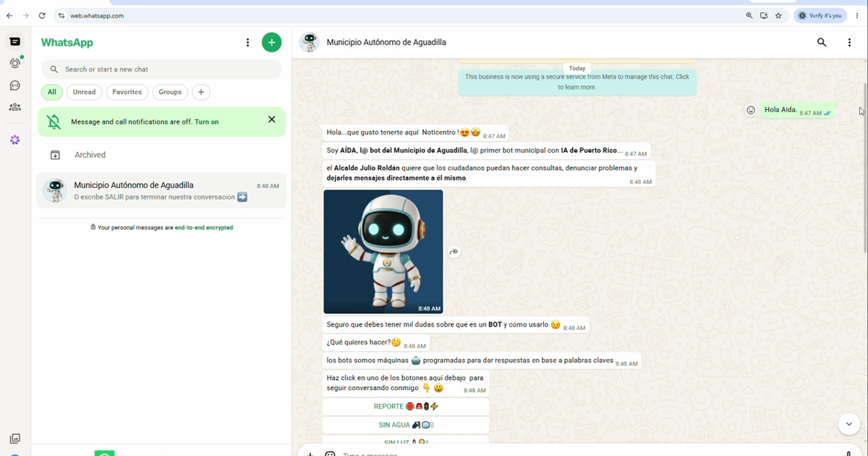Start a new chat with the green plus
The width and height of the screenshot is (868, 456).
coord(271,43)
